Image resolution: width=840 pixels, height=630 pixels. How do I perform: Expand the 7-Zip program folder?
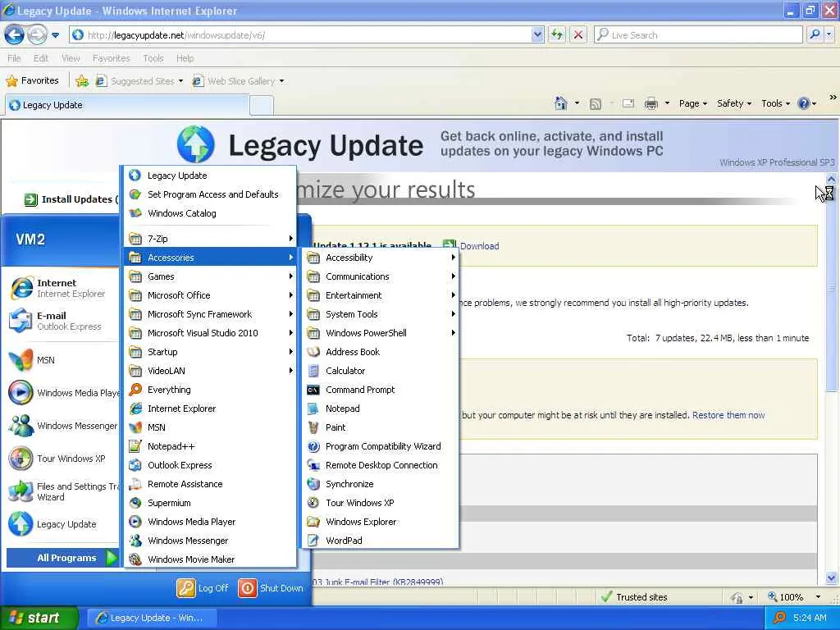[x=210, y=239]
